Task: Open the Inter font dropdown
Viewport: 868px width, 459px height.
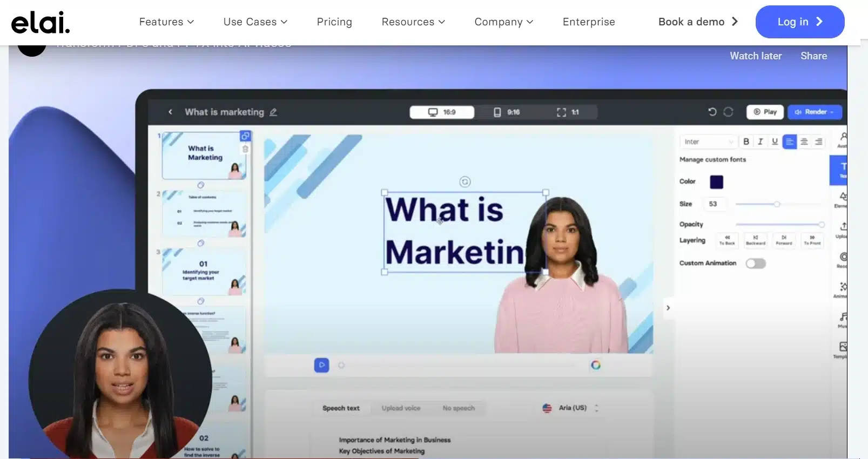Action: click(x=708, y=141)
